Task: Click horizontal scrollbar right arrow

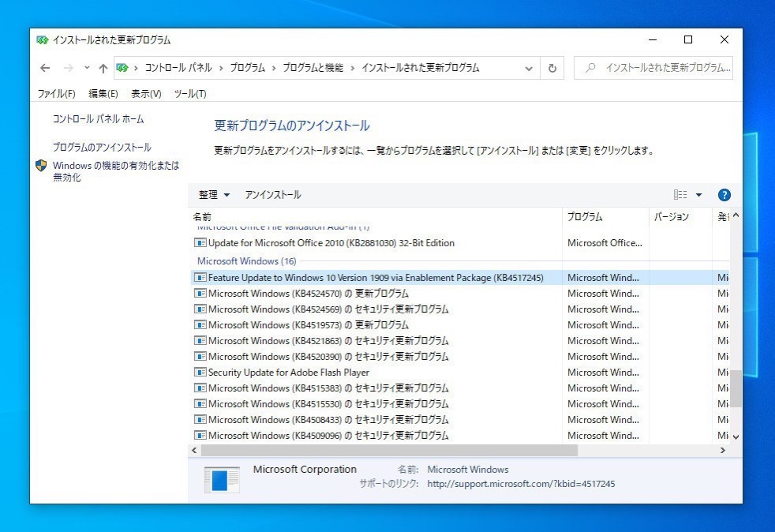Action: [x=723, y=451]
